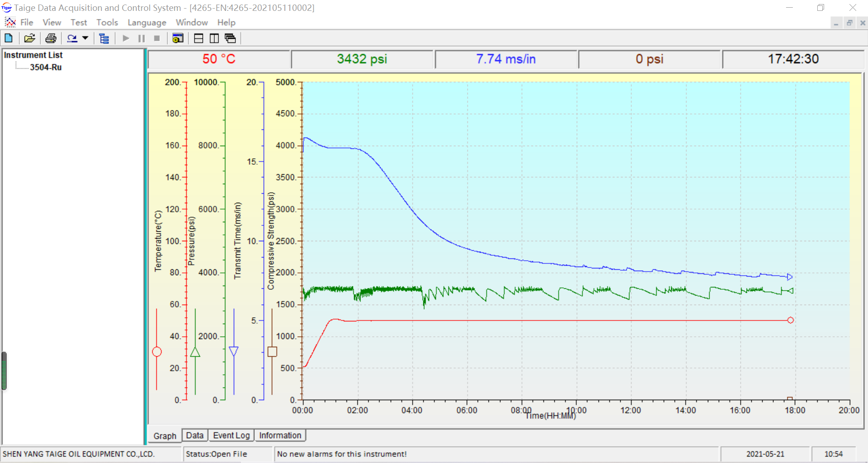
Task: Start the test with the play icon
Action: [x=125, y=38]
